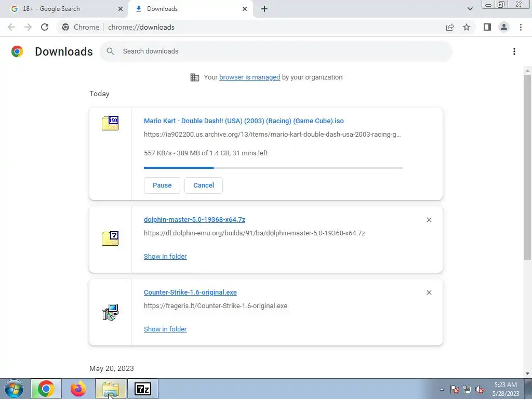Open Chrome's three-dot main menu
This screenshot has width=532, height=399.
pyautogui.click(x=521, y=27)
